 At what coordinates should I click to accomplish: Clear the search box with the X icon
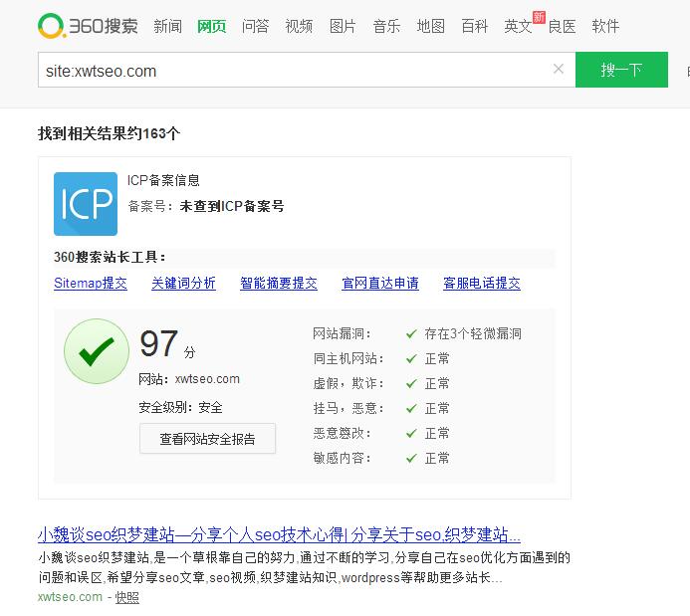[559, 69]
